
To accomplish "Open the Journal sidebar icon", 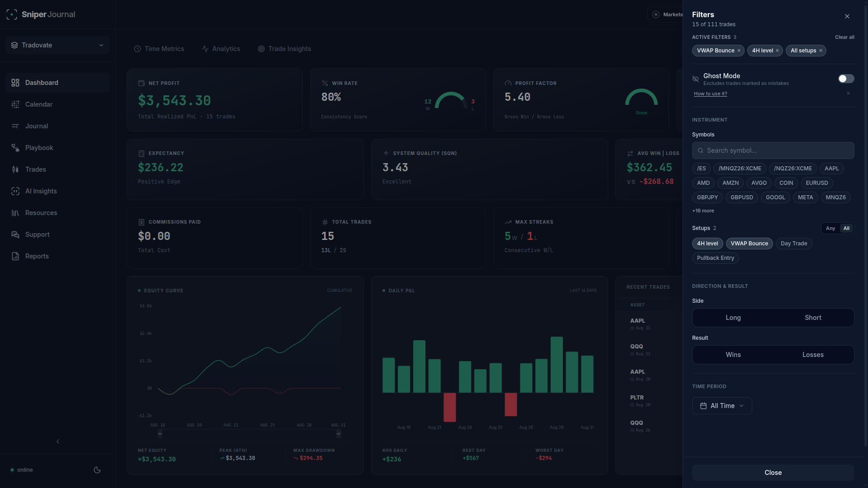I will point(15,126).
